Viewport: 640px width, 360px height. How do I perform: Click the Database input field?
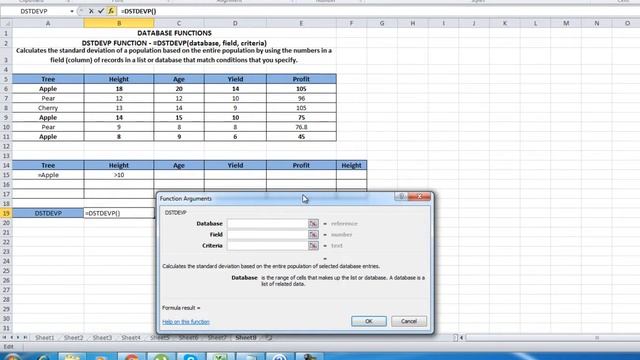[268, 224]
